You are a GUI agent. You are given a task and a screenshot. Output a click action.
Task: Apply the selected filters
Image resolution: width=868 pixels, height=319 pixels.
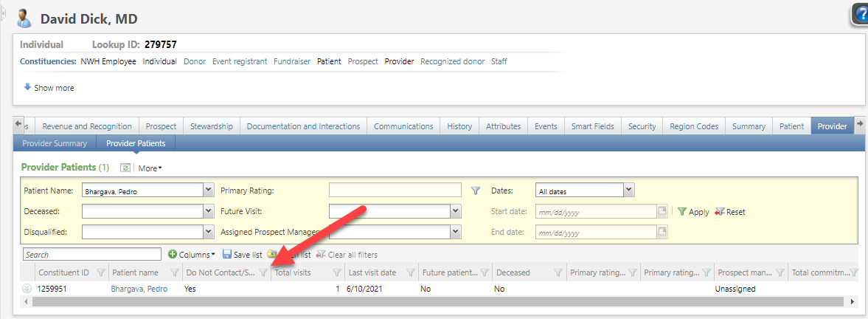pos(693,212)
